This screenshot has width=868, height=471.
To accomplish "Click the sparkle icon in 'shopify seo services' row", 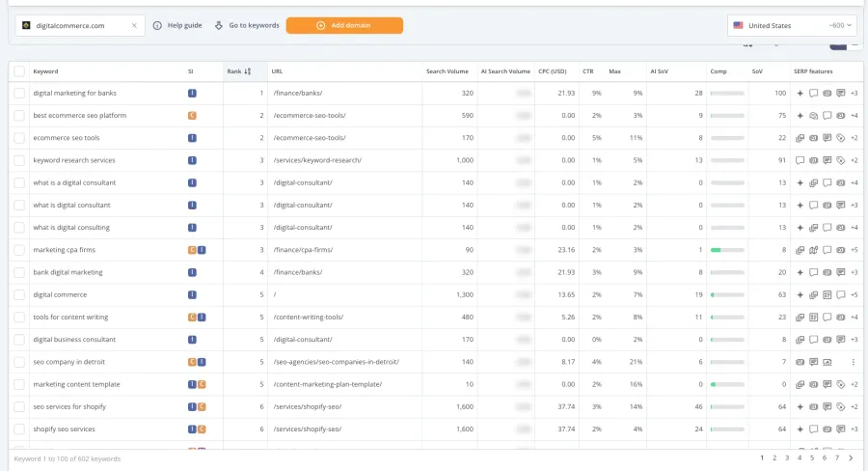I will (x=800, y=429).
